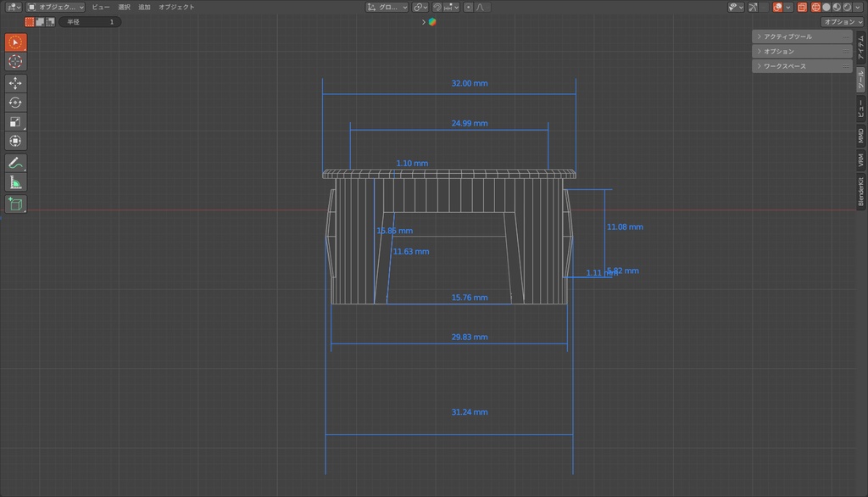Select the Transform tool
This screenshot has width=868, height=497.
point(15,141)
